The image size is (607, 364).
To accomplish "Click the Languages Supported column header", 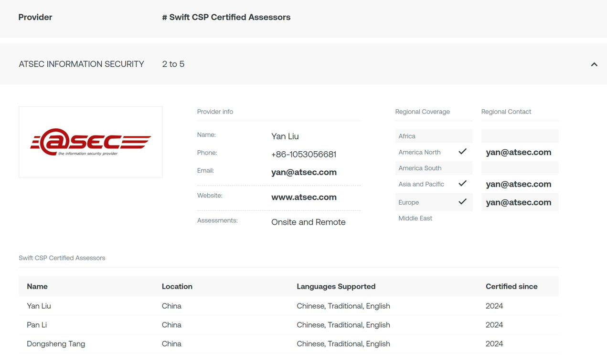I will [x=336, y=286].
